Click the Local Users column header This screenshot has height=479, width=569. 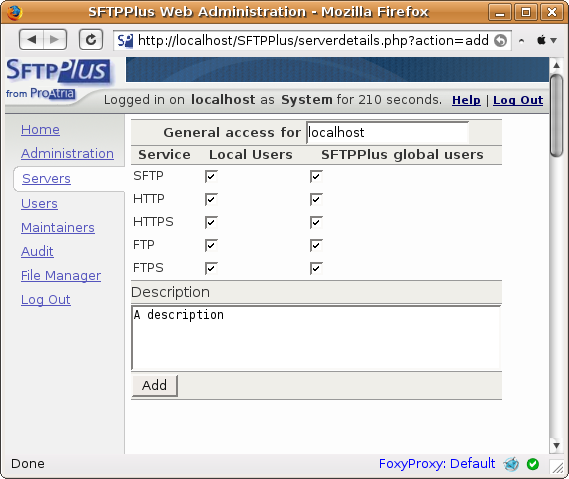tap(251, 155)
